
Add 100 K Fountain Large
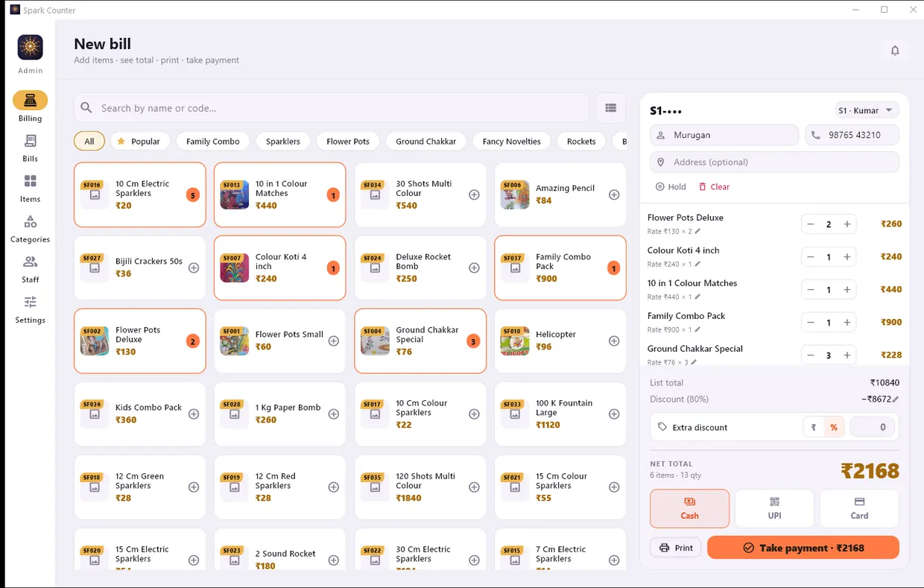[x=614, y=414]
